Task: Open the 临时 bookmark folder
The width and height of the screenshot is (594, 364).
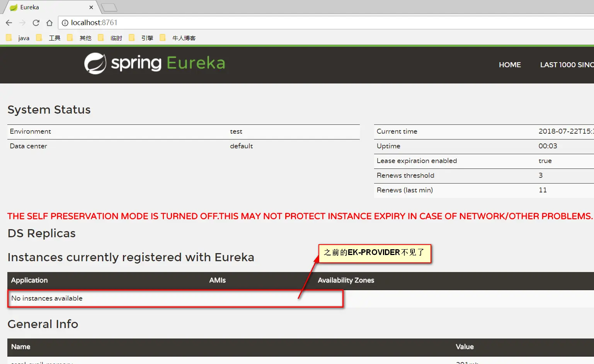Action: (110, 38)
